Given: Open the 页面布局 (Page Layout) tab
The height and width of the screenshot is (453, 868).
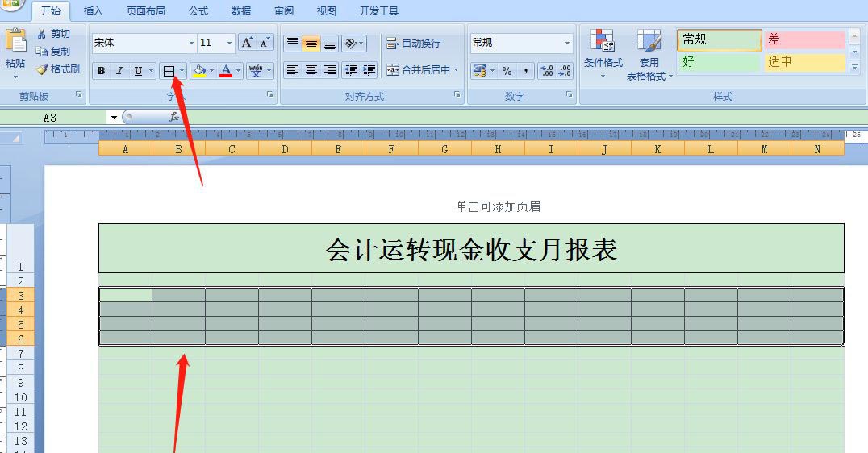Looking at the screenshot, I should pos(145,10).
